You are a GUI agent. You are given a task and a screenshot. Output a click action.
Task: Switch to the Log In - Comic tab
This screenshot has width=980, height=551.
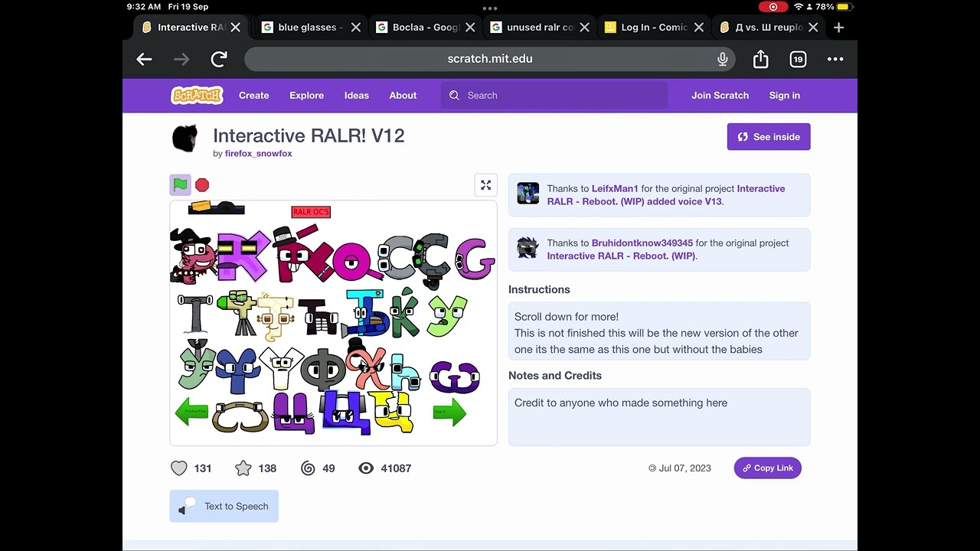653,28
